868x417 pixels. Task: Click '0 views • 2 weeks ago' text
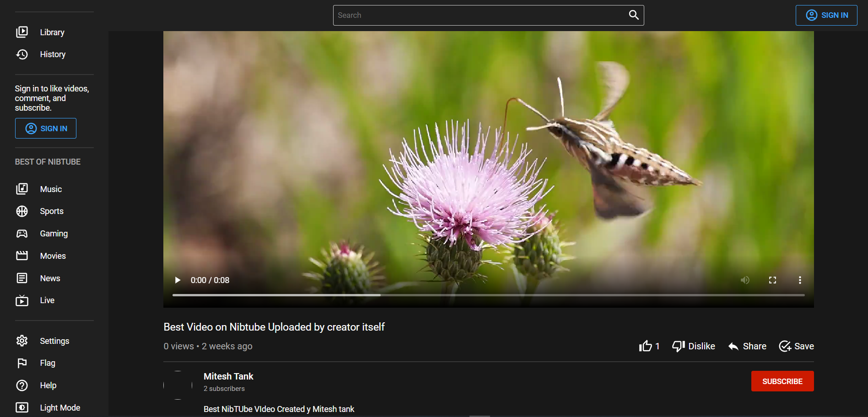208,346
